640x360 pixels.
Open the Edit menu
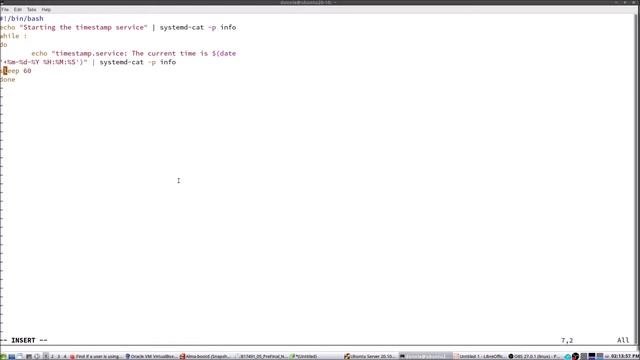(x=18, y=9)
